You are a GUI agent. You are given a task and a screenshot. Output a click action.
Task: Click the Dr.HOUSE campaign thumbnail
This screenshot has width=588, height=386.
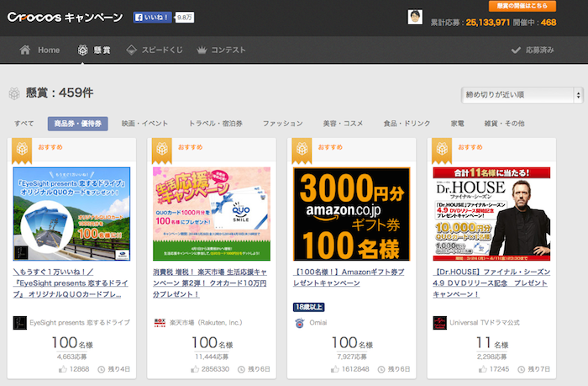[491, 214]
